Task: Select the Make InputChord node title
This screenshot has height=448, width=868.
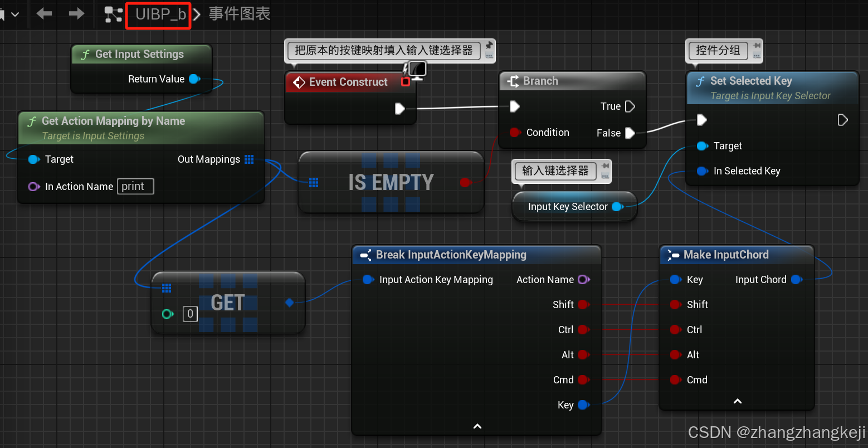Action: pyautogui.click(x=726, y=255)
